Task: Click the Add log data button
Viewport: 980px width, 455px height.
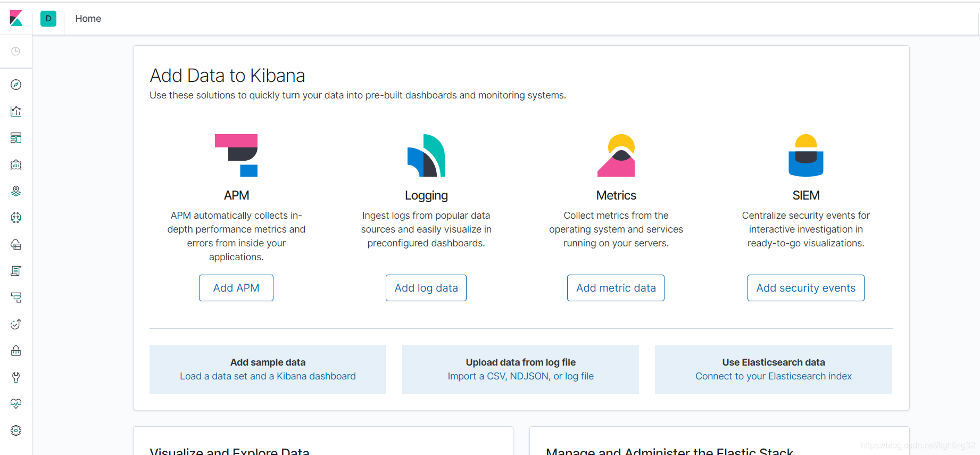Action: 426,288
